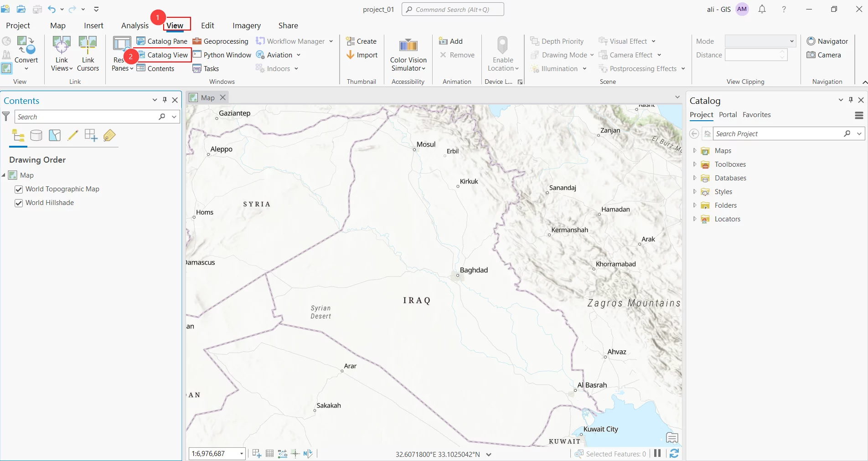
Task: Open the Color Vision Simulator
Action: click(x=408, y=55)
